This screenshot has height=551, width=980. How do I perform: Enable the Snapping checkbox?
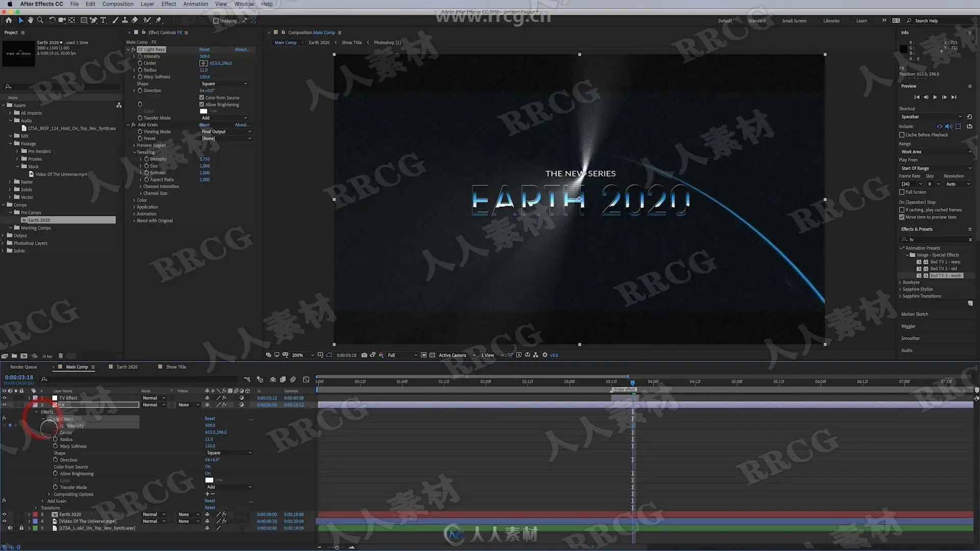pyautogui.click(x=215, y=21)
